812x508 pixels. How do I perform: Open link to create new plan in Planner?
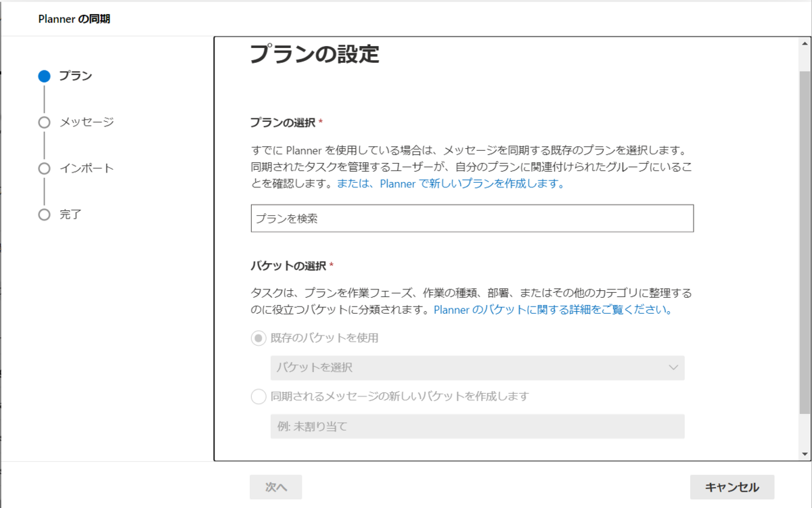click(451, 183)
